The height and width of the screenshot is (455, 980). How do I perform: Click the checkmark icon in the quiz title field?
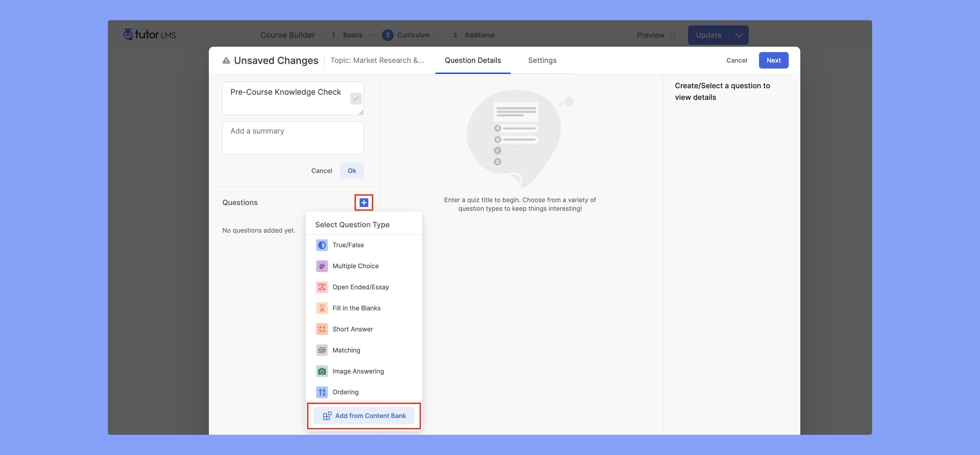click(x=356, y=99)
